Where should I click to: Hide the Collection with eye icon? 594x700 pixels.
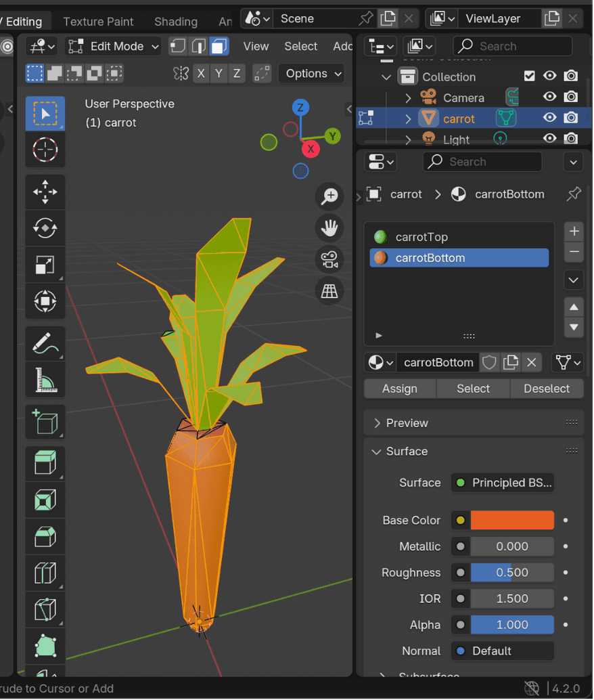tap(550, 76)
